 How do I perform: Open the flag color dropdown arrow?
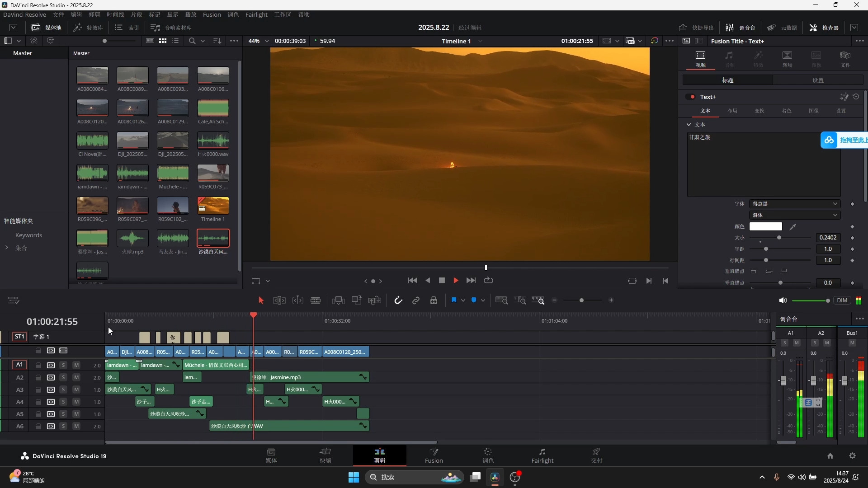(x=463, y=300)
